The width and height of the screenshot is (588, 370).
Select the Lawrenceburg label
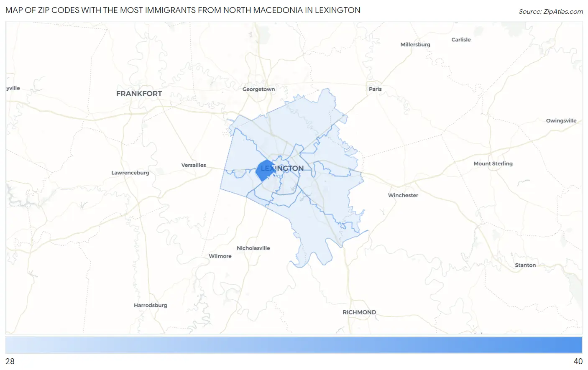(130, 173)
